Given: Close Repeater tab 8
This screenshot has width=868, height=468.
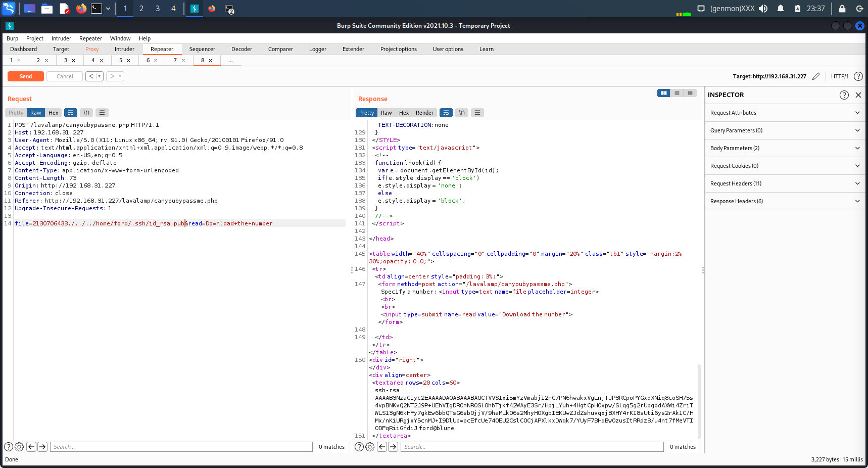Looking at the screenshot, I should (x=211, y=61).
